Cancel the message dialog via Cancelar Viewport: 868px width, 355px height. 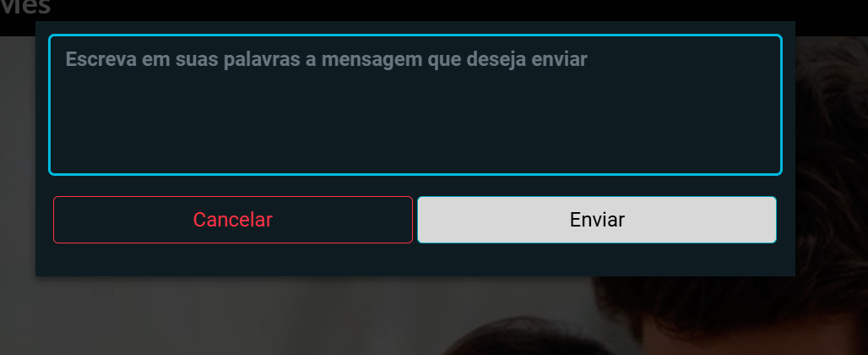click(232, 220)
